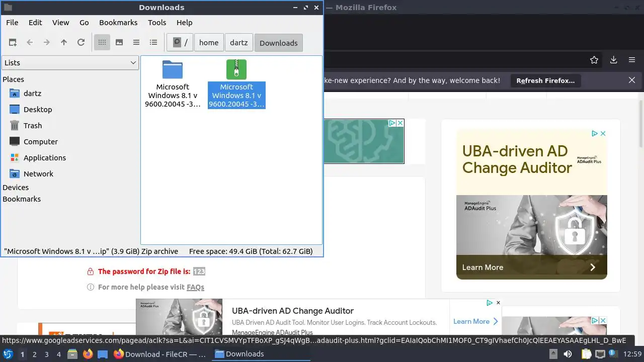Open the View menu
The height and width of the screenshot is (362, 644).
tap(61, 23)
